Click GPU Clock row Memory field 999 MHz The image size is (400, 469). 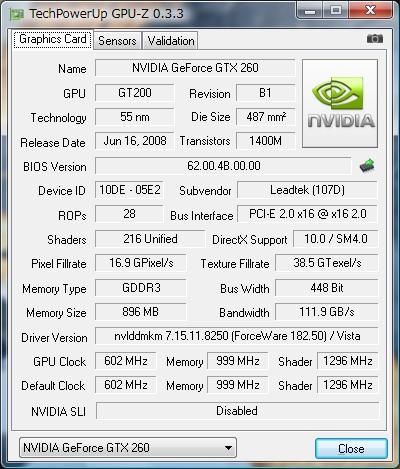(238, 361)
